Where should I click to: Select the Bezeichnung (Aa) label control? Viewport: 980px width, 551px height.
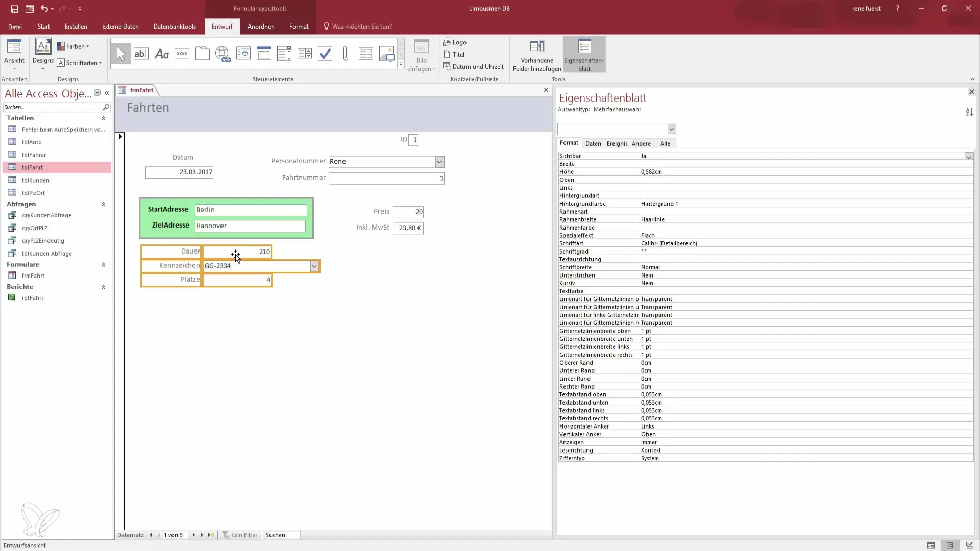(161, 54)
